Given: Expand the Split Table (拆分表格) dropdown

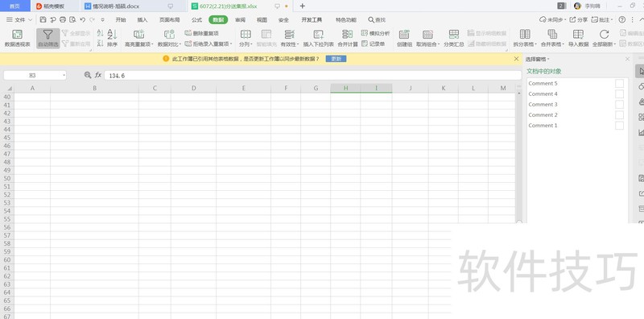Looking at the screenshot, I should [535, 44].
